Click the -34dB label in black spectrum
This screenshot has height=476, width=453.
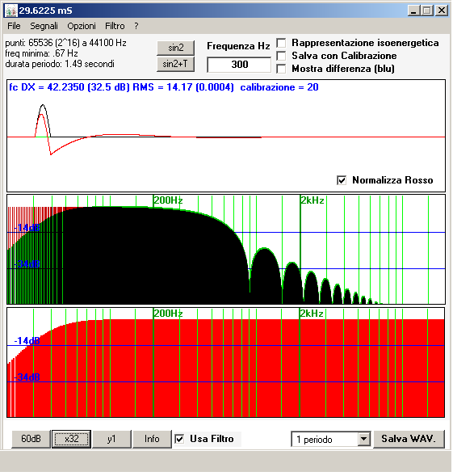[27, 264]
